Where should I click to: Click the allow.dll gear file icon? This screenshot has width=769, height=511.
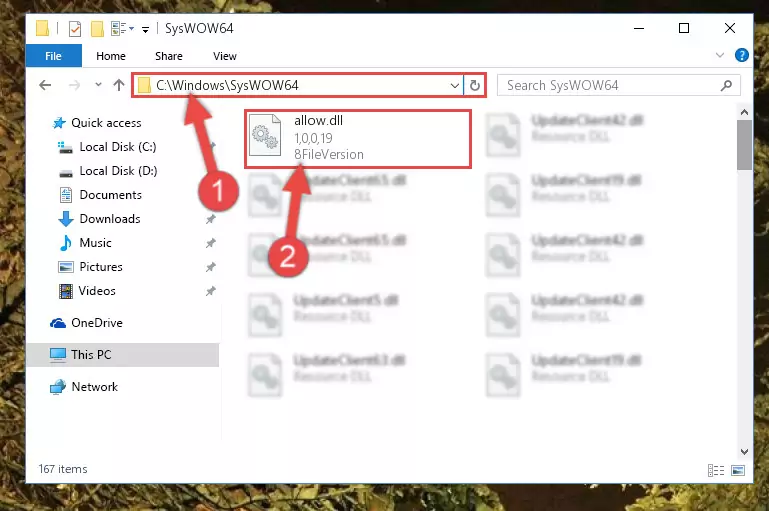point(265,136)
